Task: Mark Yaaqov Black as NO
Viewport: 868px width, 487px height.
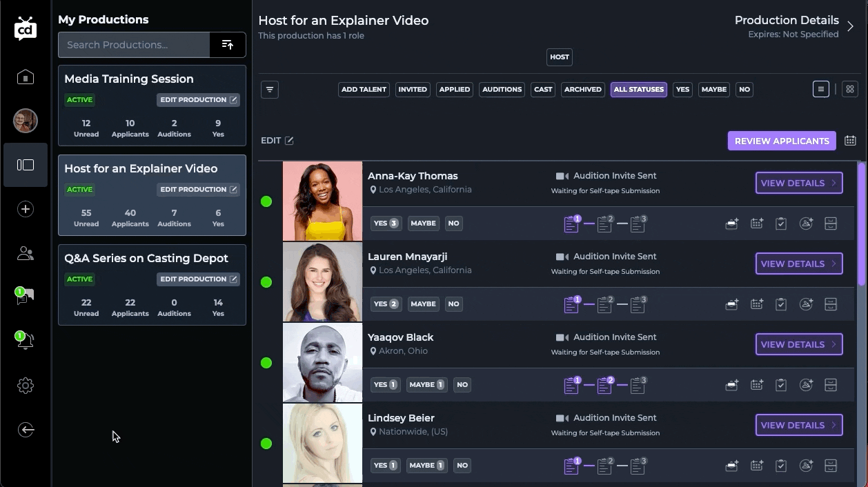Action: 462,385
